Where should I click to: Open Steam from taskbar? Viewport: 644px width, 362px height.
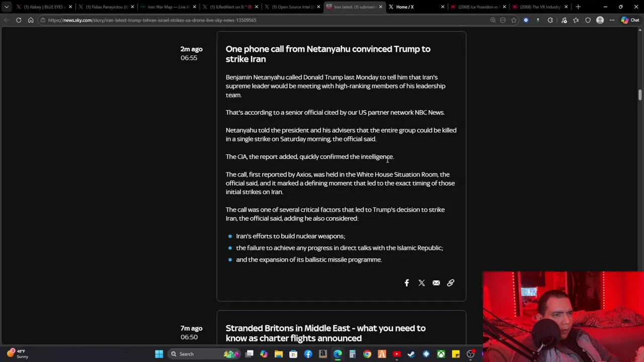[411, 354]
